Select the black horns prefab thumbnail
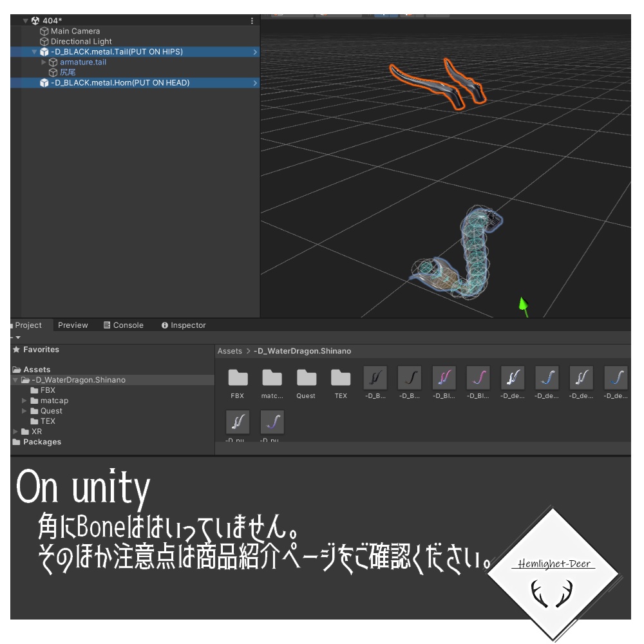This screenshot has height=644, width=644. [x=375, y=377]
